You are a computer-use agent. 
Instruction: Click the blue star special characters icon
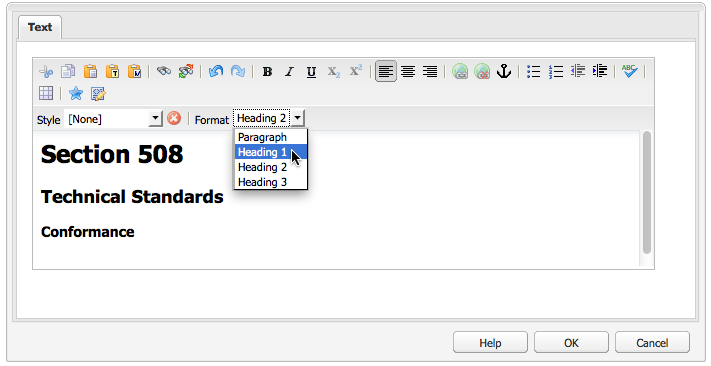pos(76,93)
